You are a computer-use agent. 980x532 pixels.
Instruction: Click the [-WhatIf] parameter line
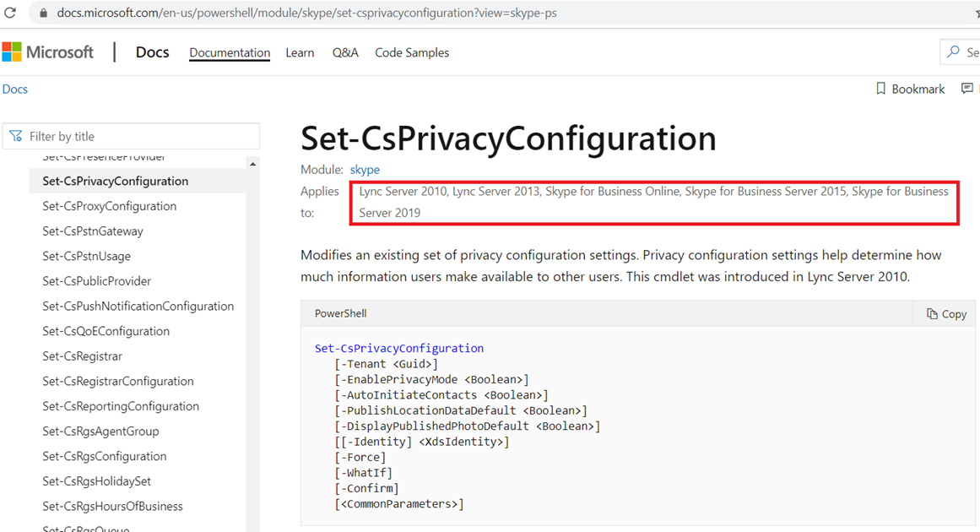[363, 473]
